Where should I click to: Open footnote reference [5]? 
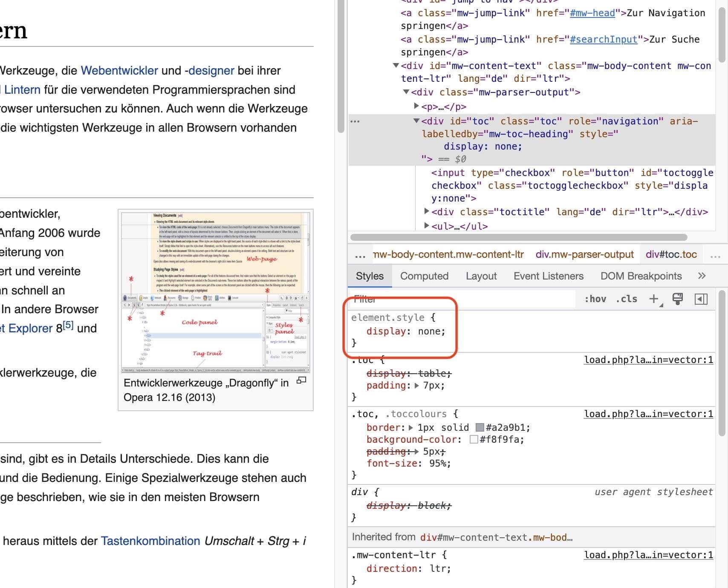(x=68, y=326)
